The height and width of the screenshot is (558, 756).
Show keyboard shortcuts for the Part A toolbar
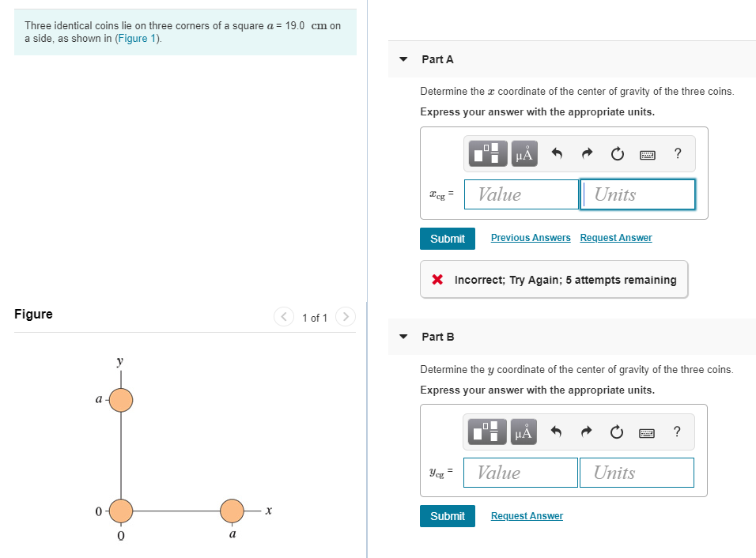click(x=647, y=153)
